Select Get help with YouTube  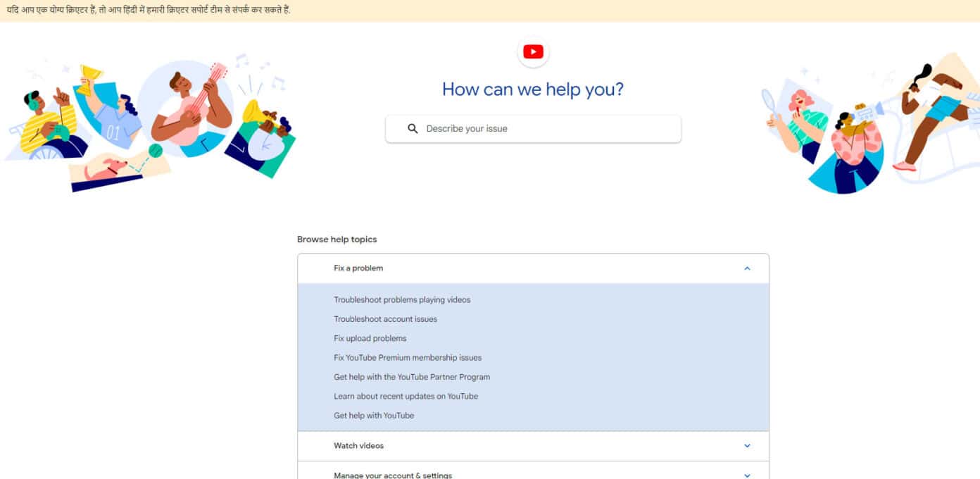[x=373, y=415]
